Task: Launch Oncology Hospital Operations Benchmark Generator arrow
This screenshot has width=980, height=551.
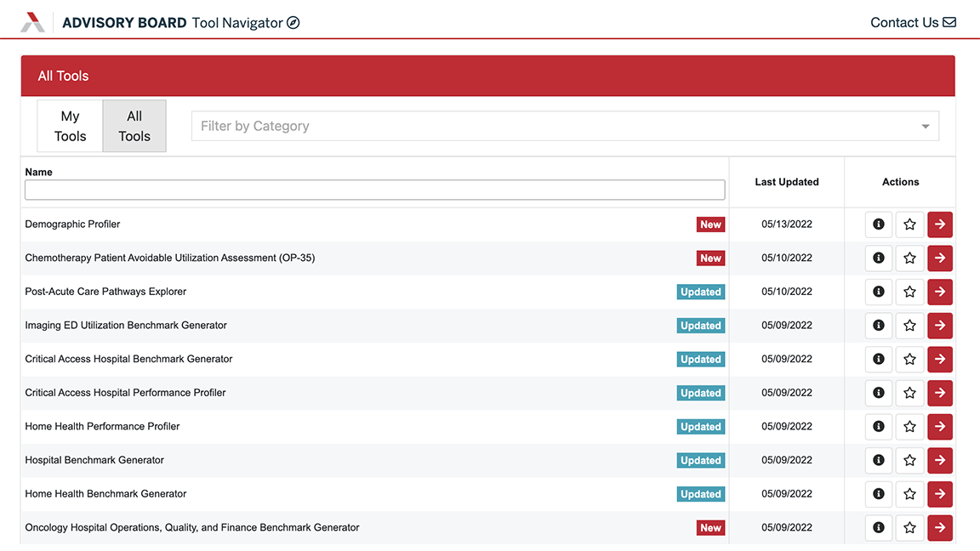Action: point(940,527)
